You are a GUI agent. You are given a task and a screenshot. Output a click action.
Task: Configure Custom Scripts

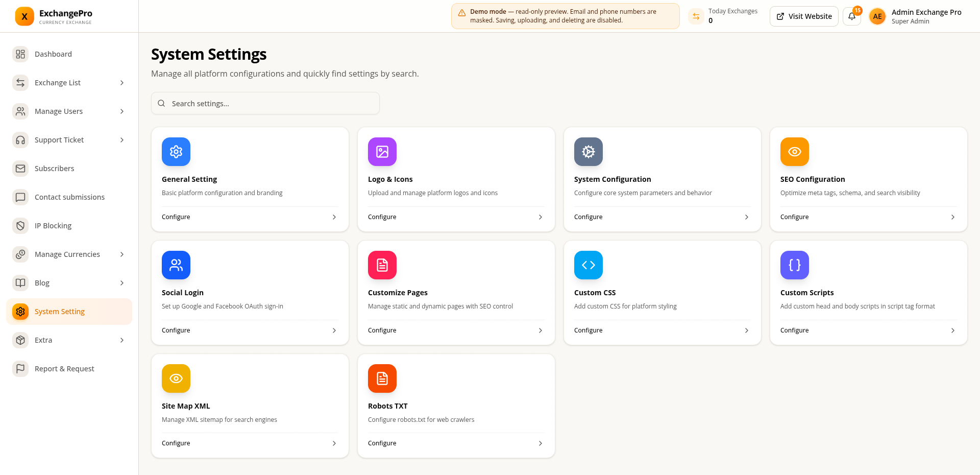click(x=868, y=330)
